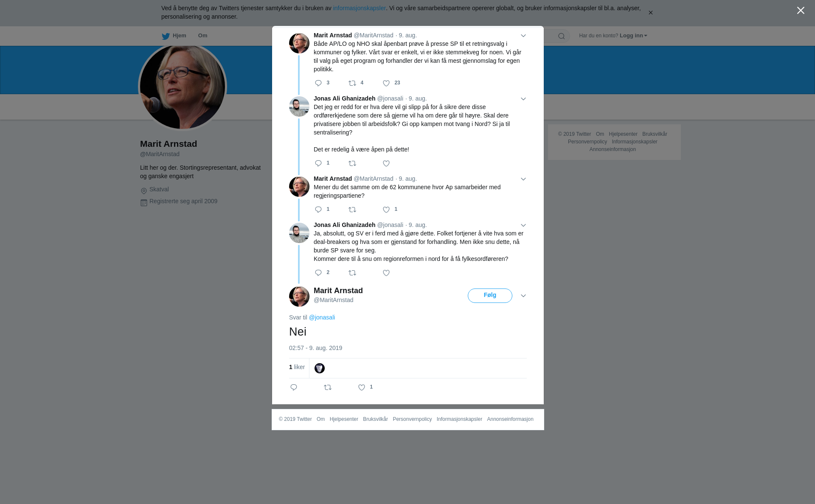This screenshot has width=815, height=504.
Task: View the avatar of the user who liked
Action: tap(320, 368)
